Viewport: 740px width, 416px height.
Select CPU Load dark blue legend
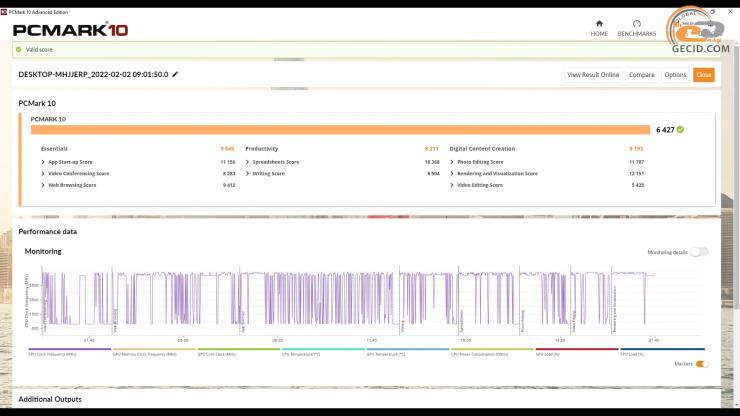tap(662, 352)
